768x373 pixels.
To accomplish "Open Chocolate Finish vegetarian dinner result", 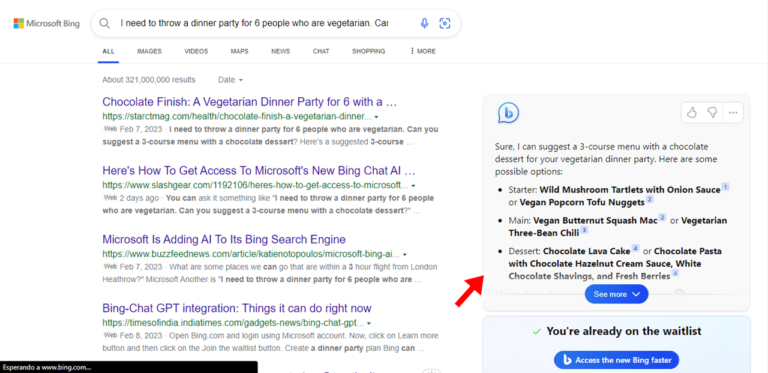I will click(249, 102).
